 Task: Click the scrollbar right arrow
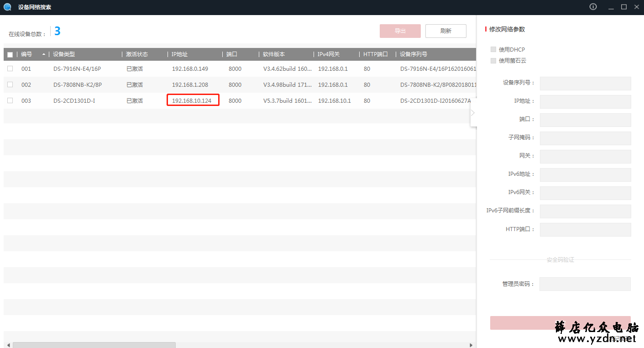pos(471,345)
